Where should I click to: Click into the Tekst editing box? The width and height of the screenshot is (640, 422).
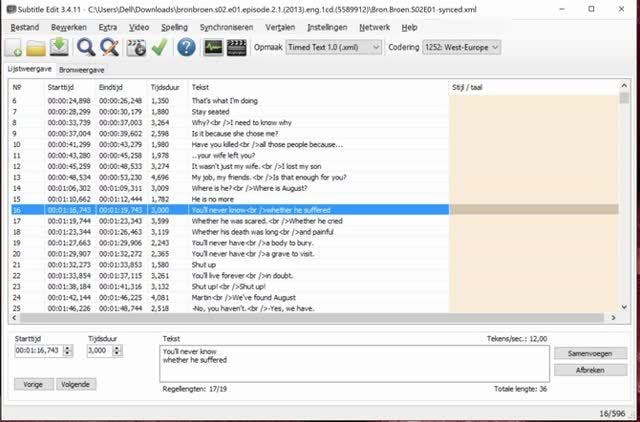354,364
